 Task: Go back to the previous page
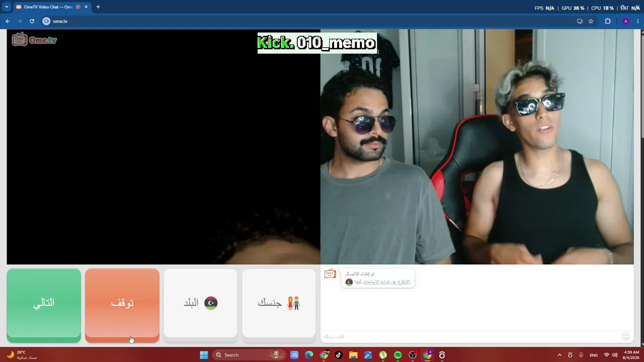click(8, 21)
